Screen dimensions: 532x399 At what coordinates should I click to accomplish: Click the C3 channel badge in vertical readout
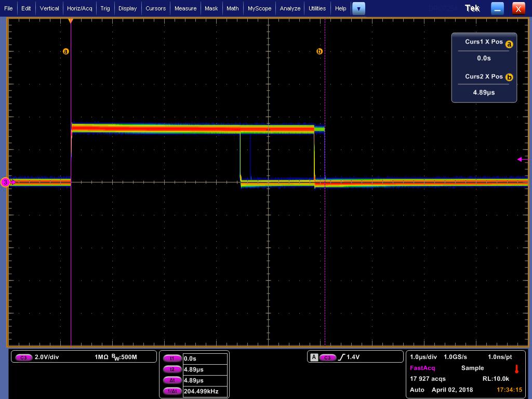coord(23,357)
